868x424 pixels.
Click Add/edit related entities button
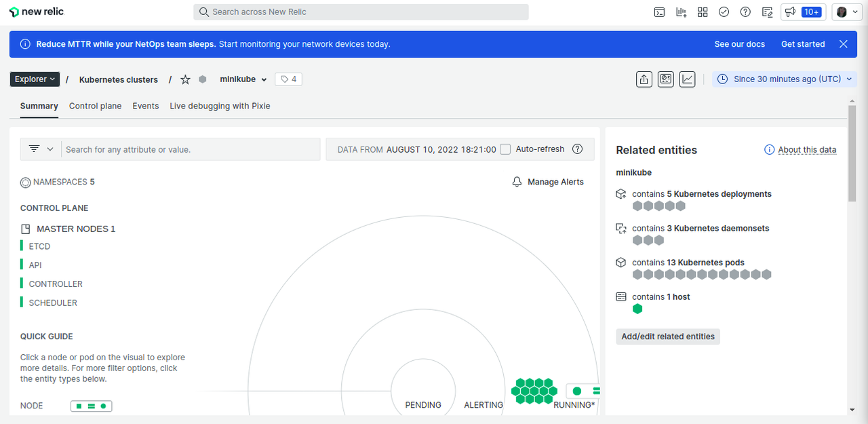(668, 336)
